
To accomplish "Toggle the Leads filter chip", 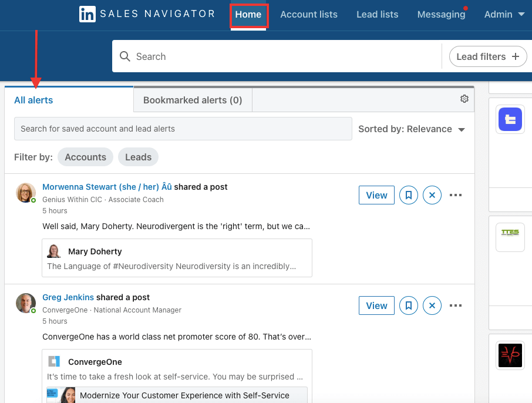I will pos(138,157).
